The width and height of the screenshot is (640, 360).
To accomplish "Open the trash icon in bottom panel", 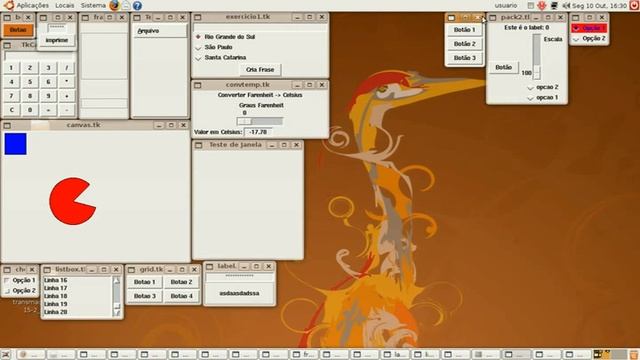I will click(634, 354).
